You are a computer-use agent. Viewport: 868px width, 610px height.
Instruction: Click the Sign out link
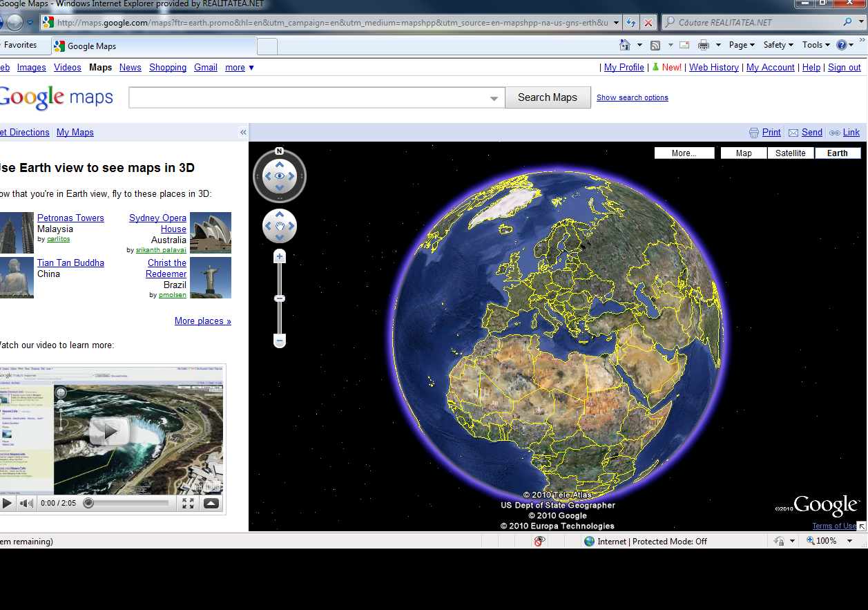[x=845, y=67]
